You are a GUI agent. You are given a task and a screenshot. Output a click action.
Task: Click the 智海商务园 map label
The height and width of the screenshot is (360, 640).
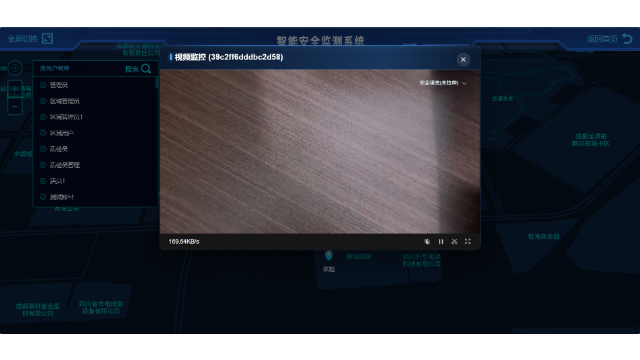pyautogui.click(x=543, y=236)
